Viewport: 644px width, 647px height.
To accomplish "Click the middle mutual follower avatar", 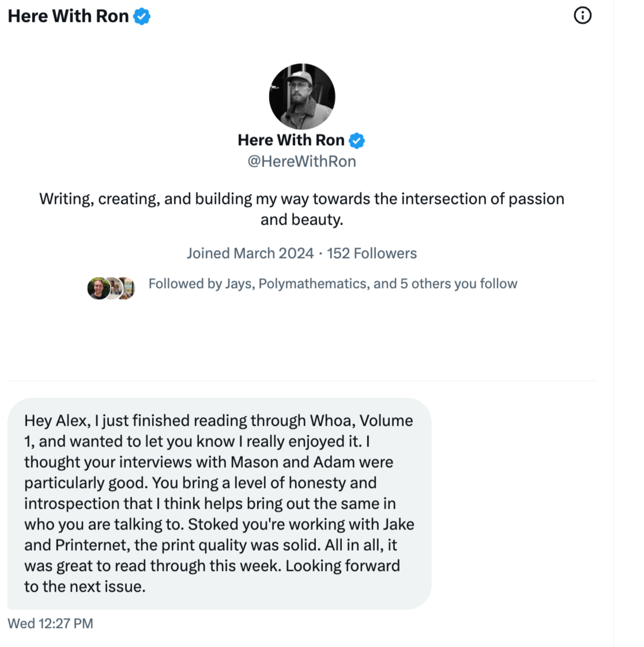I will (x=113, y=288).
